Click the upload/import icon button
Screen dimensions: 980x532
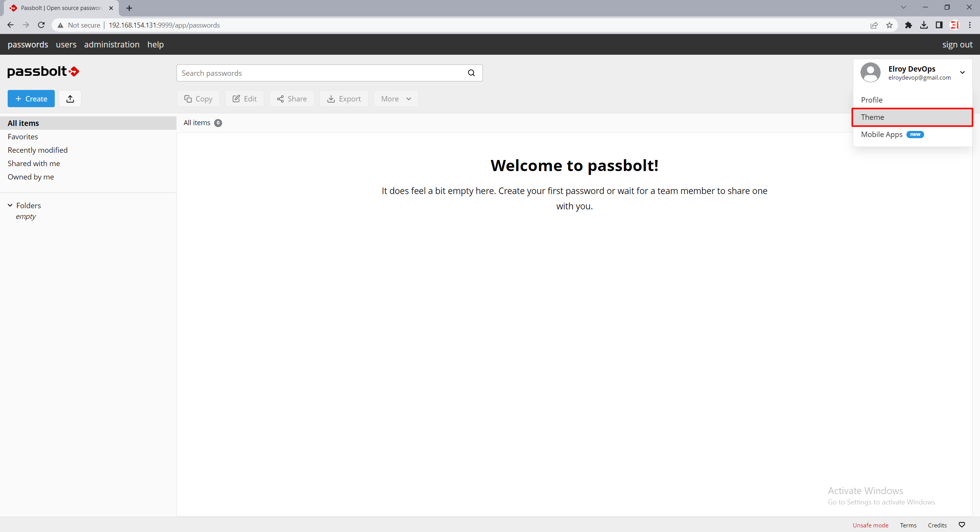70,99
